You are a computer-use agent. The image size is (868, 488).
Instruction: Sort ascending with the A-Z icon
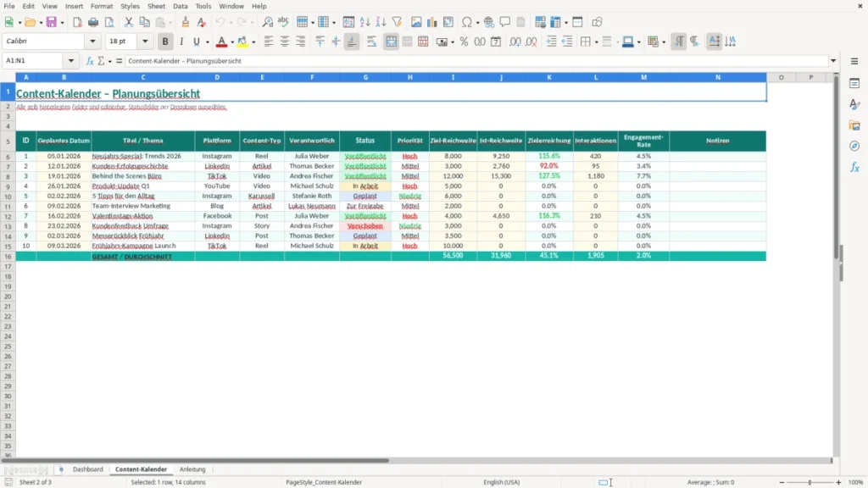(x=364, y=22)
